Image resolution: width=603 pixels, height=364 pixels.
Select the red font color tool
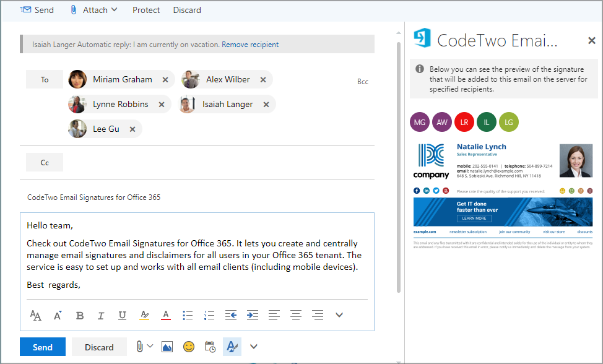tap(166, 315)
